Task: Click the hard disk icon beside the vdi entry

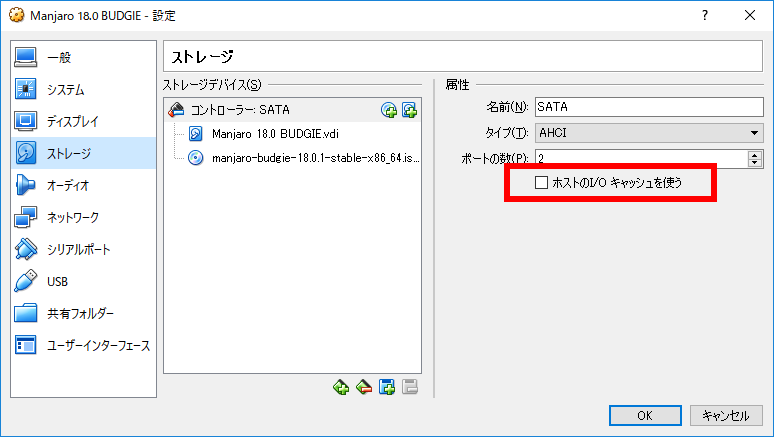Action: [x=196, y=134]
